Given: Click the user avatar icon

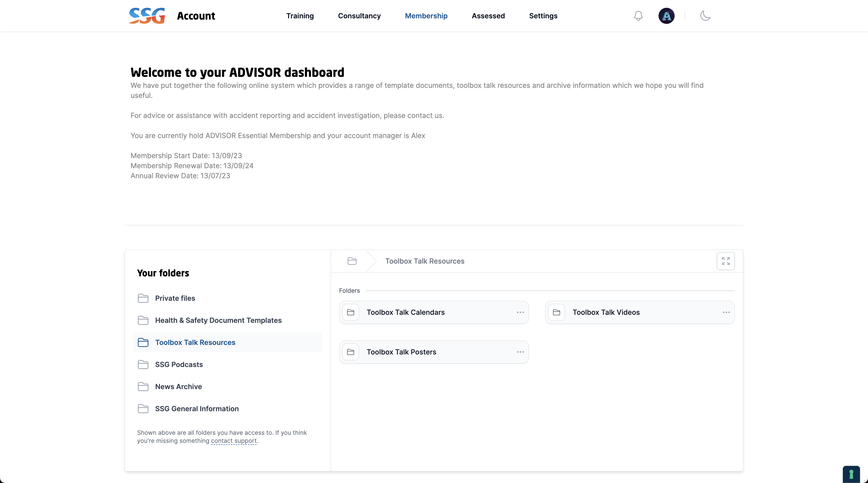Looking at the screenshot, I should [666, 16].
